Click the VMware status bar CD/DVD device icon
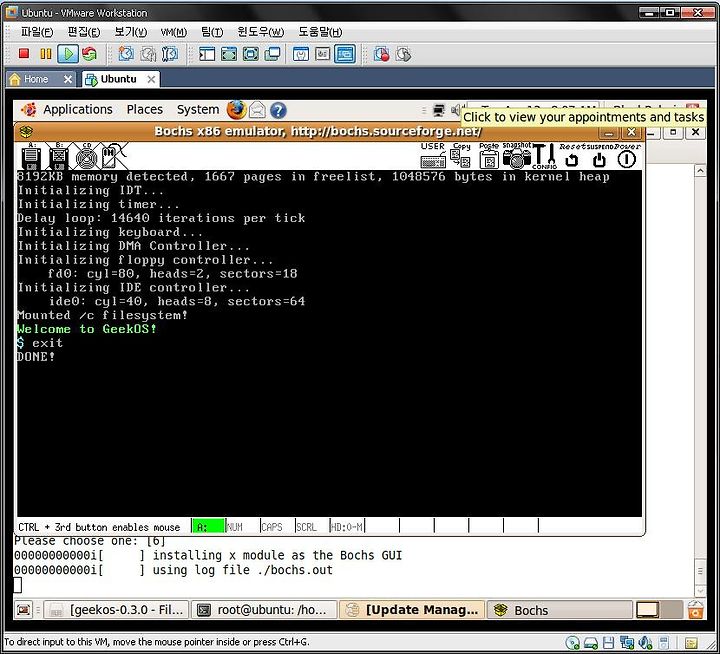The image size is (720, 654). tap(572, 643)
